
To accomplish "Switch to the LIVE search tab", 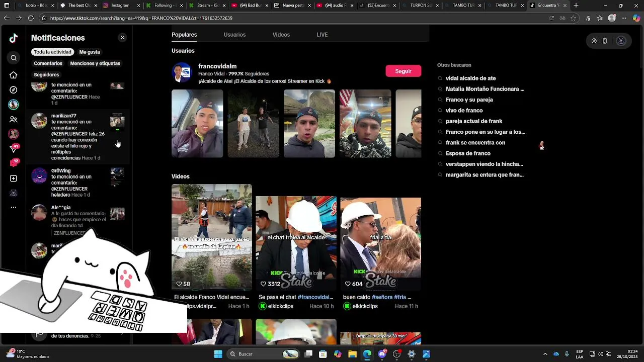I will tap(322, 35).
